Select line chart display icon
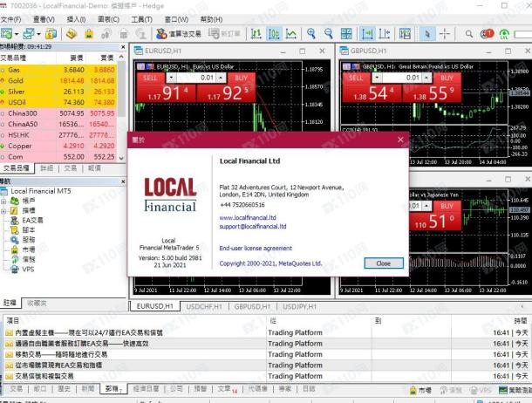Image resolution: width=532 pixels, height=403 pixels. [x=291, y=33]
